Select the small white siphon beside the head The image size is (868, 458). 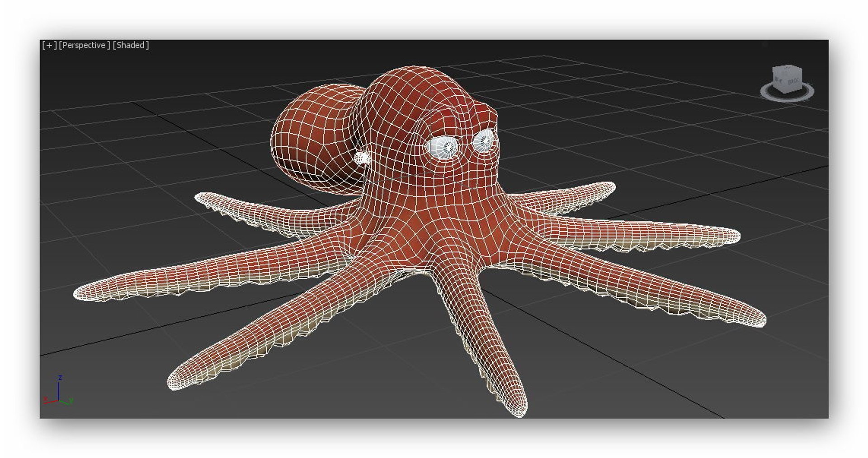coord(362,158)
